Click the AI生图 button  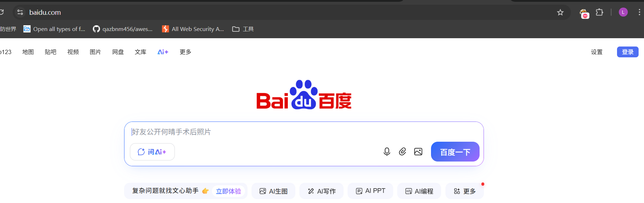(x=273, y=191)
